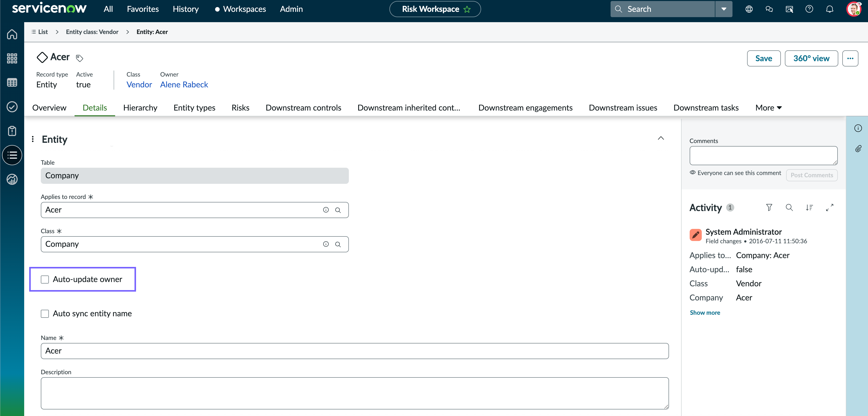Show info for Applies to record Acer

(326, 210)
